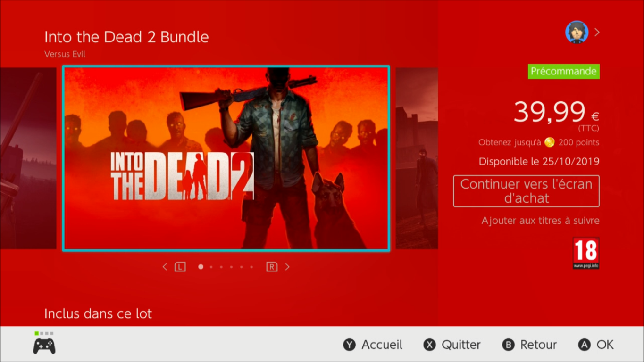The height and width of the screenshot is (362, 644).
Task: Click the X Quitter button
Action: [x=452, y=345]
